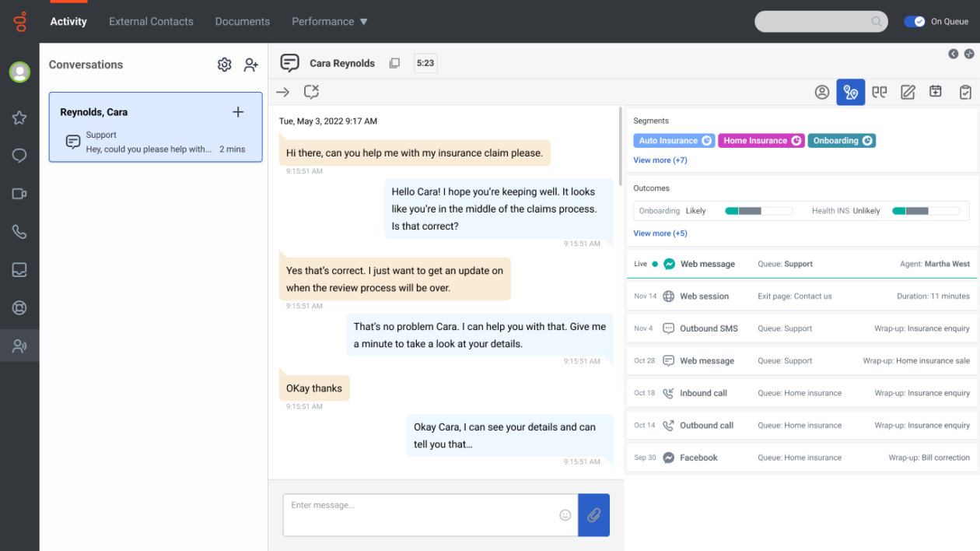The height and width of the screenshot is (551, 980).
Task: Open the Documents tab
Action: coord(242,22)
